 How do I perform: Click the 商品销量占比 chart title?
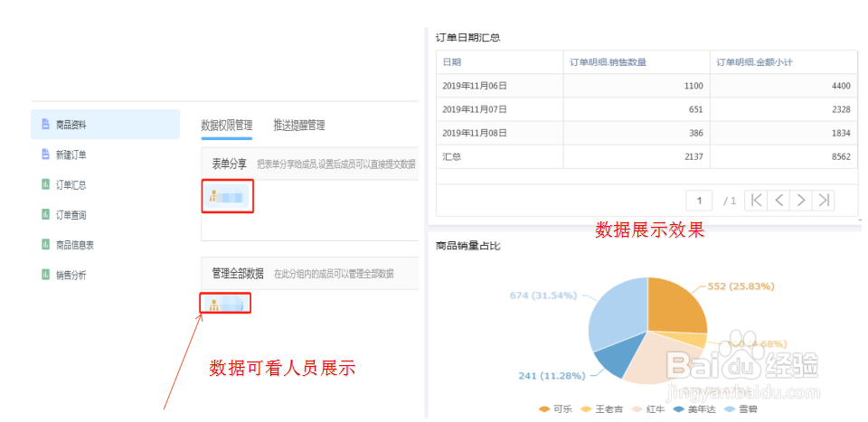(467, 246)
